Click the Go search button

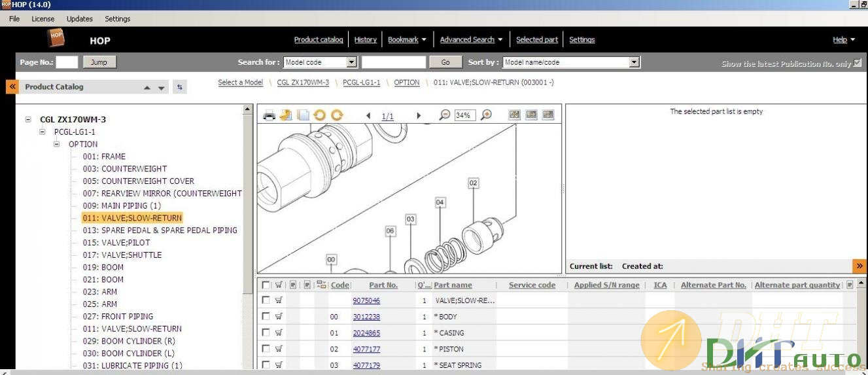click(446, 62)
